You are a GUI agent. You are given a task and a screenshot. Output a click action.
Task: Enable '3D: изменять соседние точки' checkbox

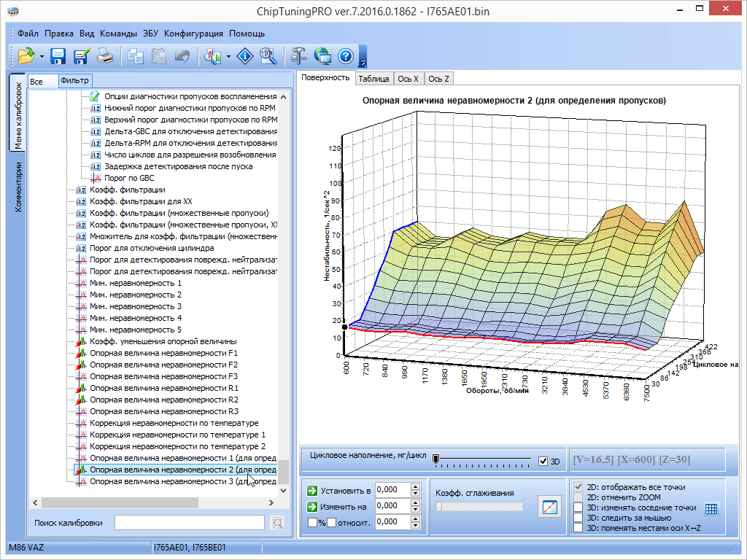(578, 507)
